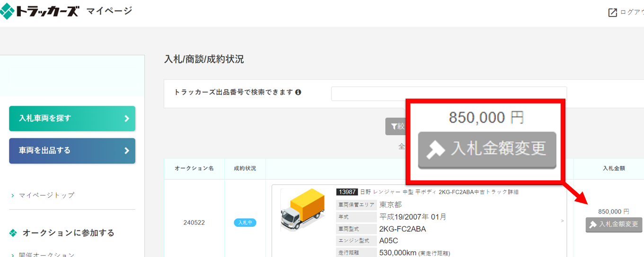This screenshot has width=644, height=257.
Task: Go to マイページトップ in the sidebar
Action: point(46,195)
